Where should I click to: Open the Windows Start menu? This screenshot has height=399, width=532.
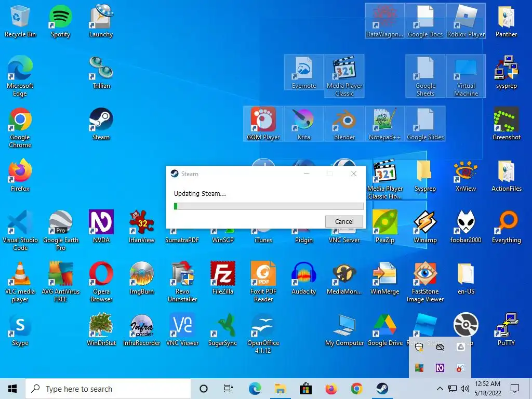(x=12, y=389)
